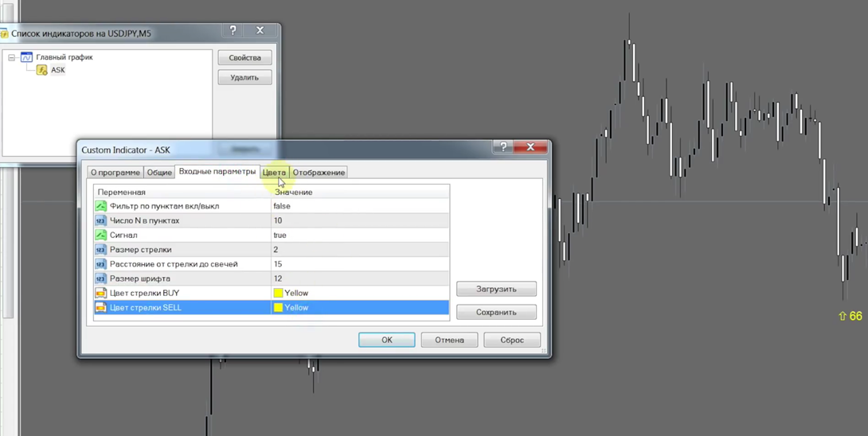
Task: Click the color icon of 'Цвет стрелки BUY'
Action: click(x=100, y=293)
